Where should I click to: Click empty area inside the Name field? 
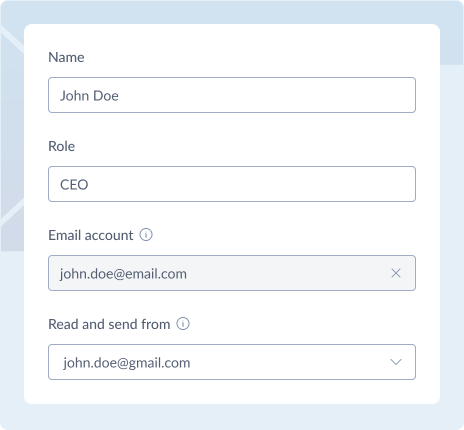(267, 95)
